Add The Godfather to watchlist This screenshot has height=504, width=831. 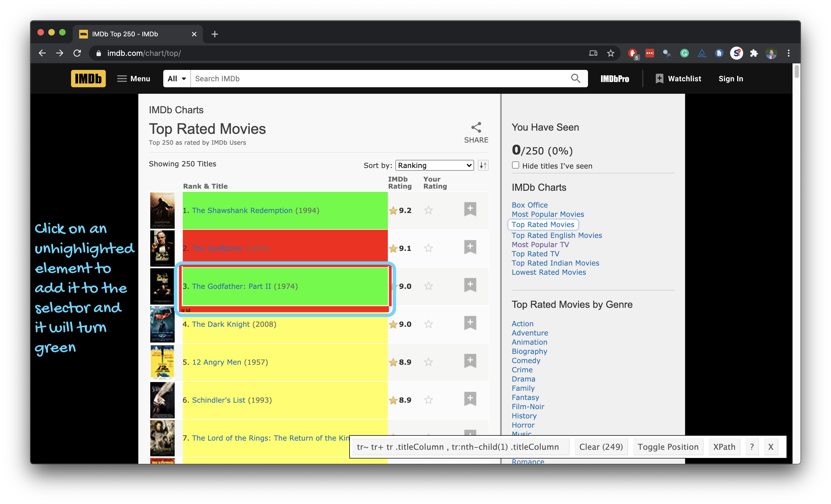tap(470, 247)
